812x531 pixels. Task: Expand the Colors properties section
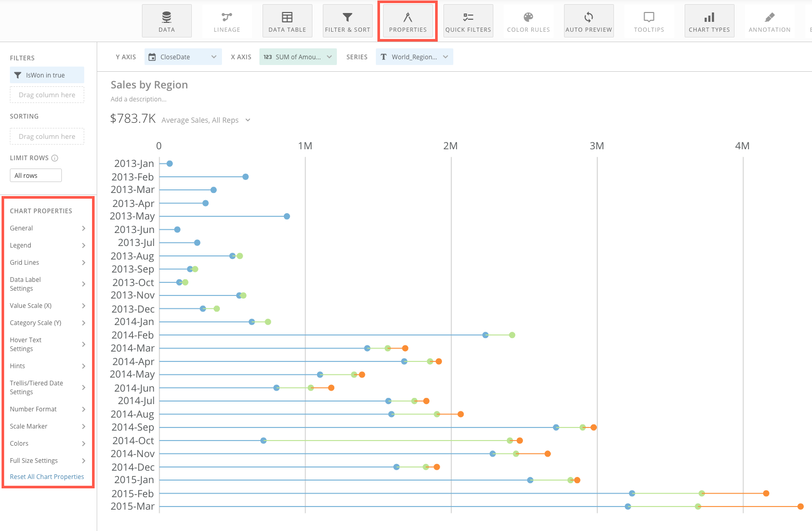click(x=47, y=444)
